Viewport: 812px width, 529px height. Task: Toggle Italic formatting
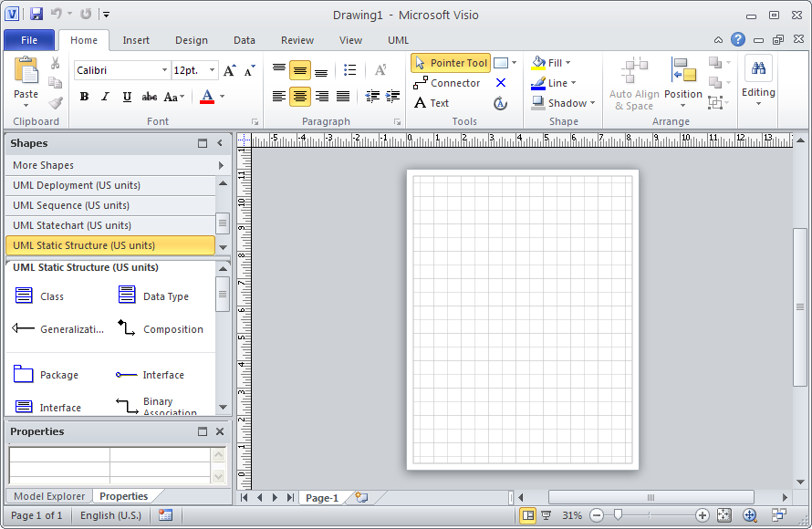coord(105,97)
